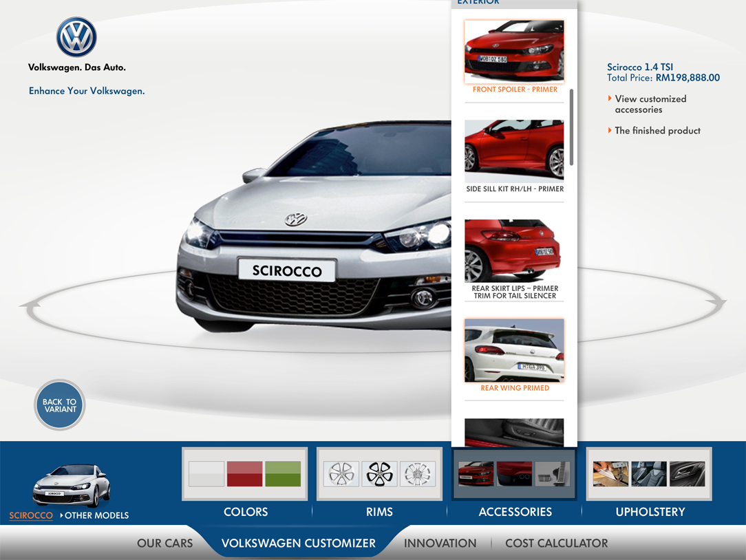Select the Rear Skirt Lips accessory
This screenshot has width=746, height=560.
tap(514, 250)
